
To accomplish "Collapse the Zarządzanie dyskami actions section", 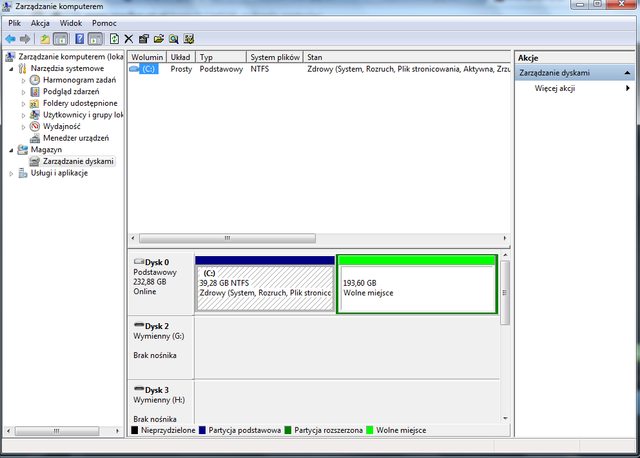I will pos(627,73).
